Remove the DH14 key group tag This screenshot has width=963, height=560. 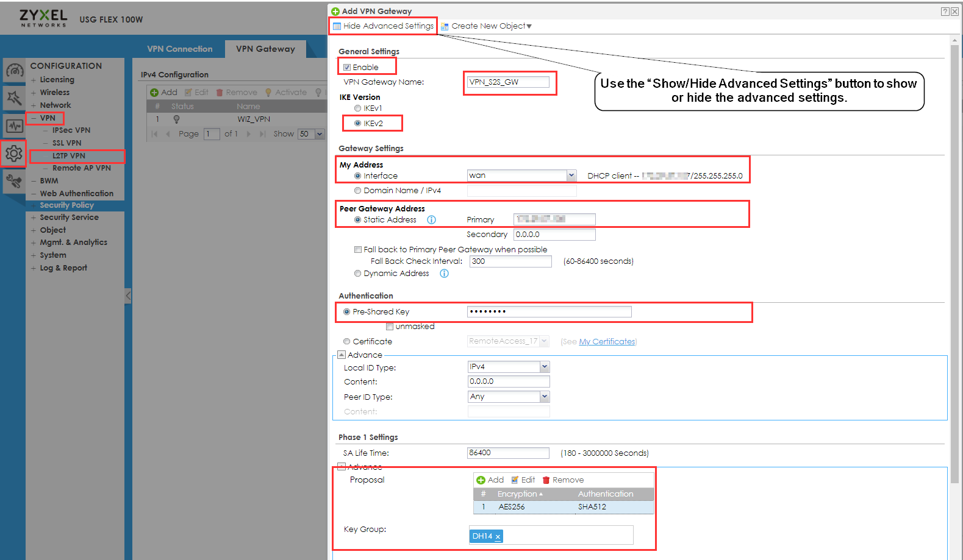click(x=498, y=537)
